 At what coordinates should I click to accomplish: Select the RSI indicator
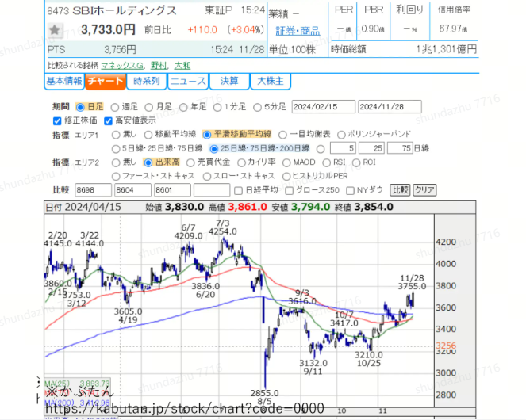[326, 163]
